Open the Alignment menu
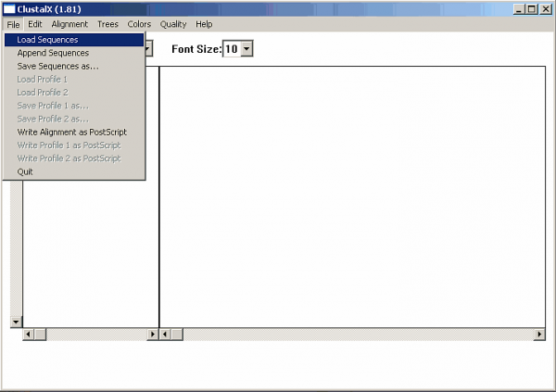 click(69, 24)
